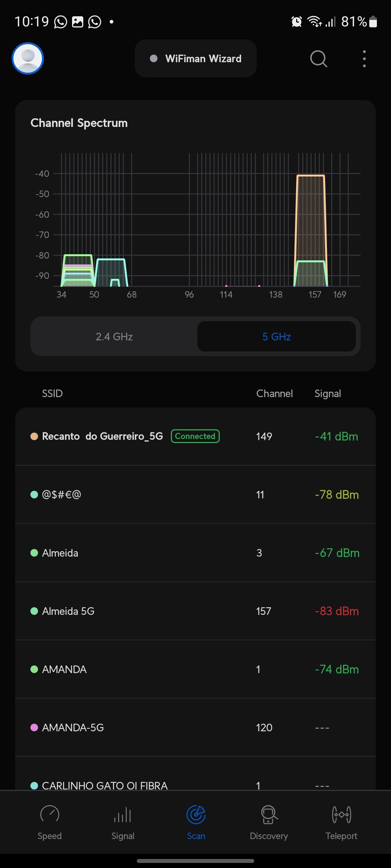Open Recanto do Guerreiro_5G network details
The image size is (391, 868).
click(x=102, y=436)
